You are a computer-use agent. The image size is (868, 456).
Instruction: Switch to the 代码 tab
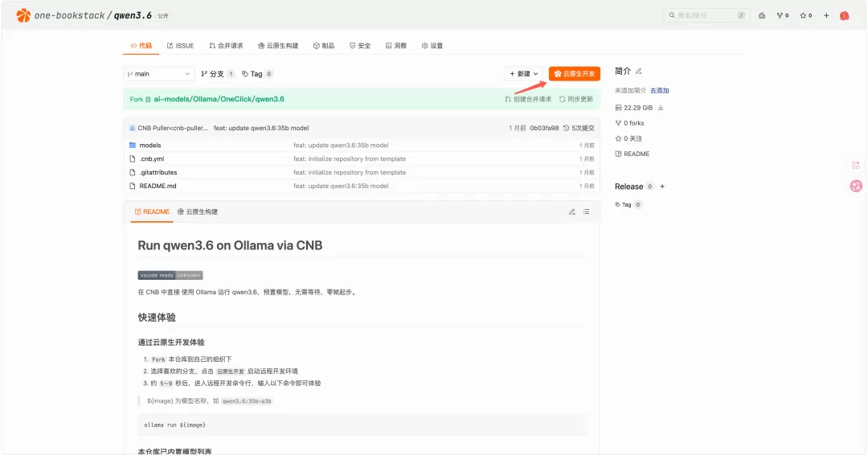(x=141, y=45)
